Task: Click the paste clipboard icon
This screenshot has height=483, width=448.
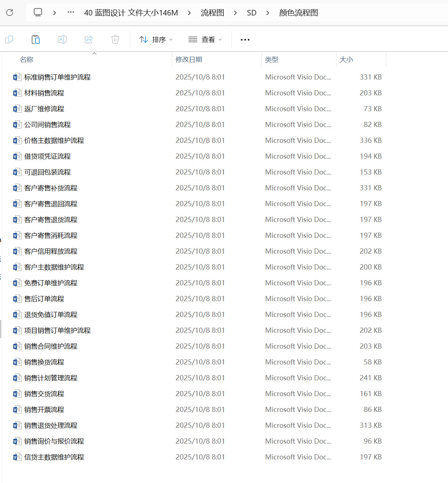Action: 36,39
